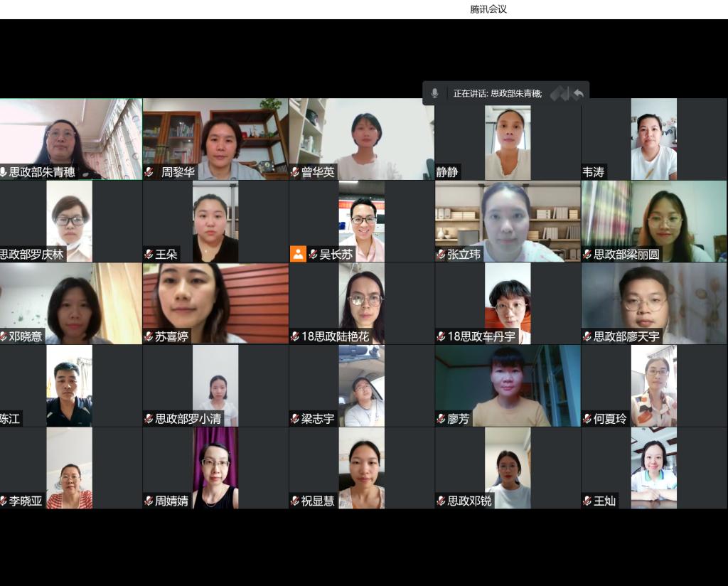Click the name label 思政邓锐
728x586 pixels.
coord(469,501)
